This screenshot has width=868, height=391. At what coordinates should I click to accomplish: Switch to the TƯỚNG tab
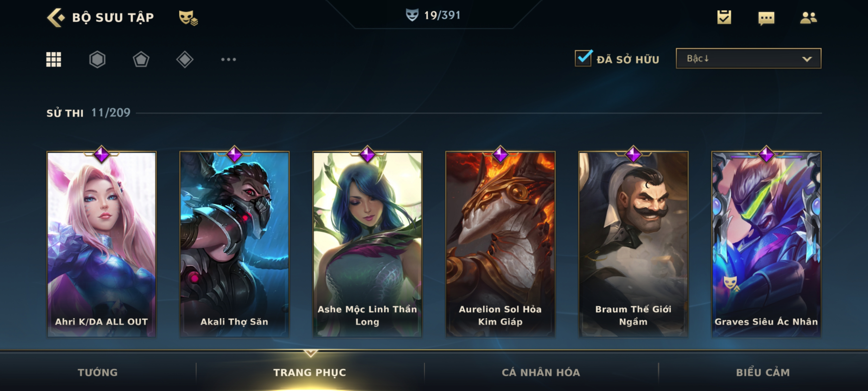(x=98, y=372)
